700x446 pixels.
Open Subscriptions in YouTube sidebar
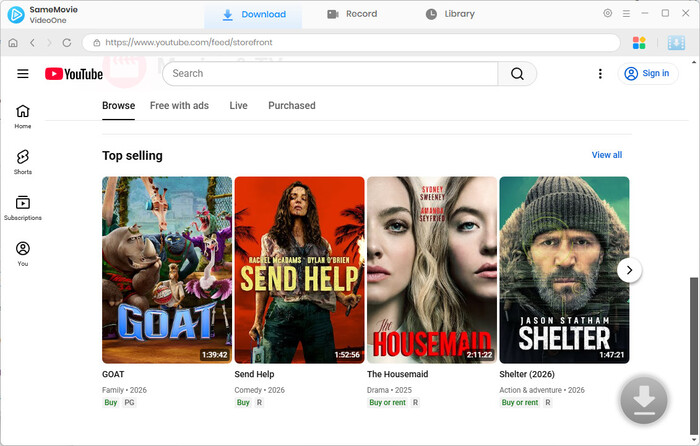coord(23,208)
